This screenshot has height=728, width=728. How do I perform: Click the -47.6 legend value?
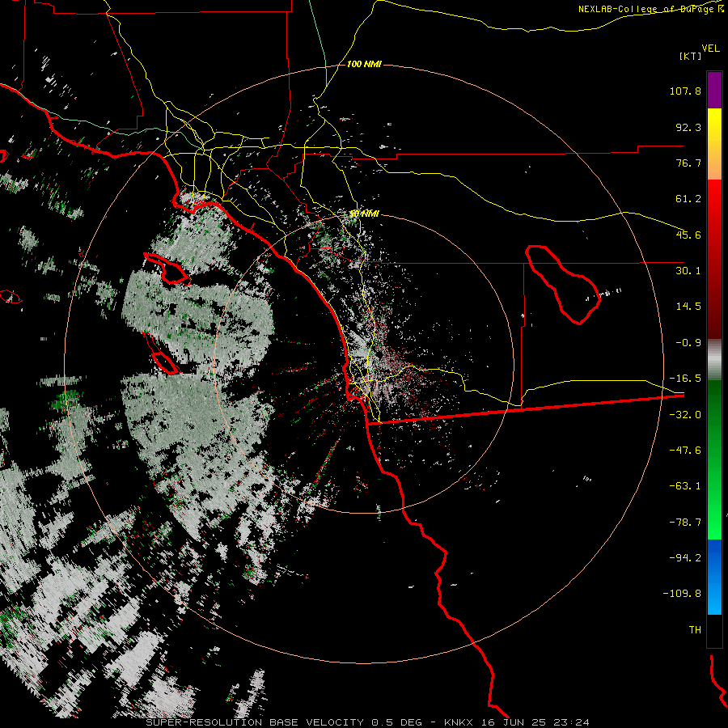[685, 451]
